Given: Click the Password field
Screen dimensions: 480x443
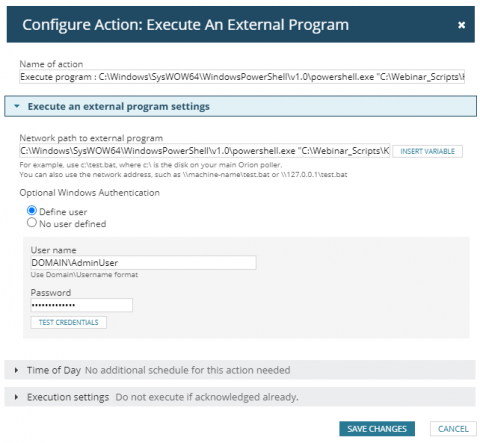Looking at the screenshot, I should [x=82, y=305].
